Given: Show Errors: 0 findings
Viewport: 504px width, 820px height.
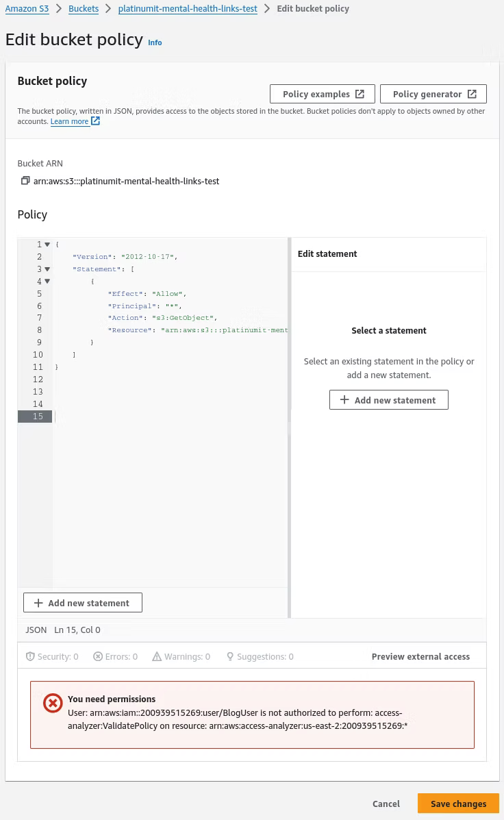Looking at the screenshot, I should tap(116, 656).
